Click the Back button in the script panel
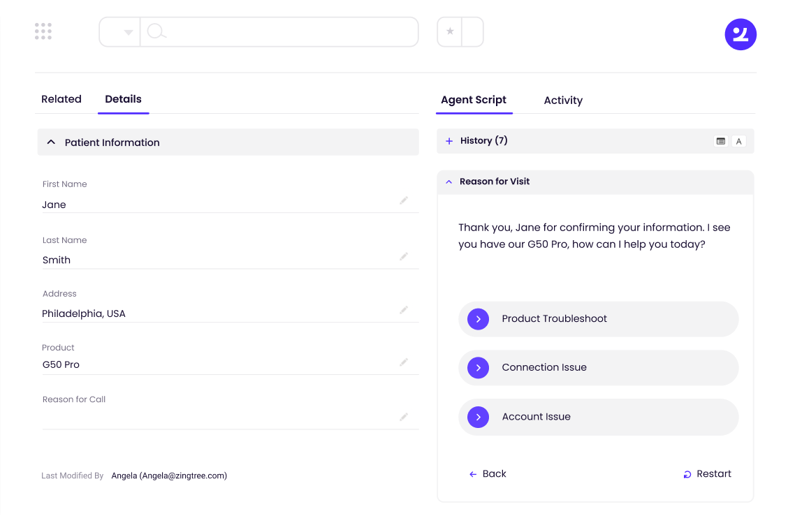This screenshot has width=788, height=532. point(488,473)
